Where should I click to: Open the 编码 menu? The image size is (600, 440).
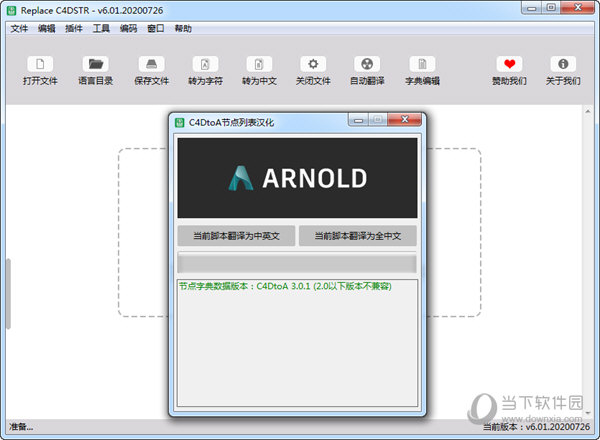pyautogui.click(x=128, y=29)
